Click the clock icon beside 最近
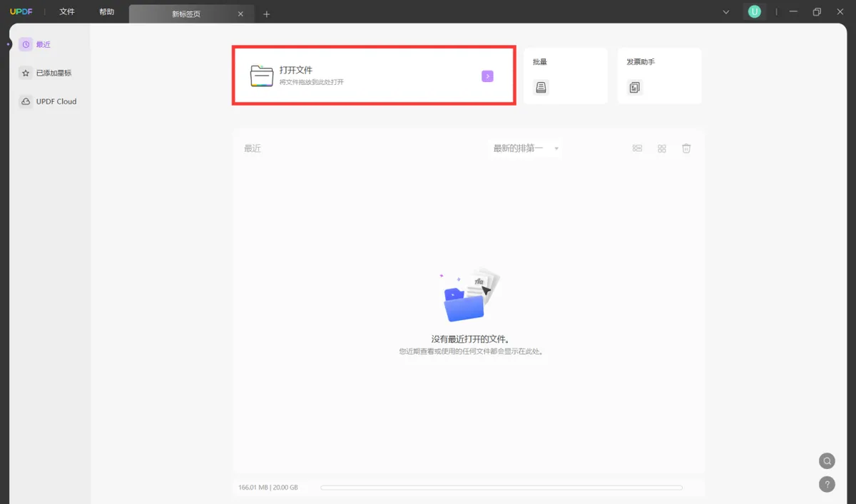Viewport: 856px width, 504px height. point(26,44)
